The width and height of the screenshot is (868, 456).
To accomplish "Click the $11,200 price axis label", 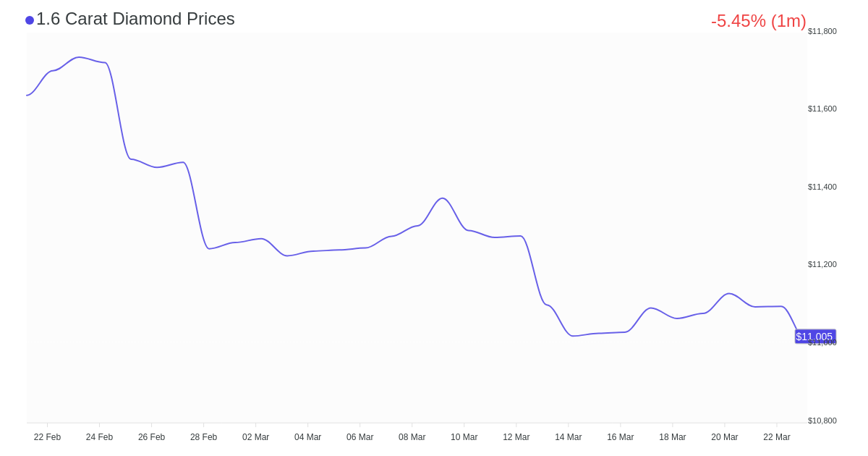I will pos(822,264).
